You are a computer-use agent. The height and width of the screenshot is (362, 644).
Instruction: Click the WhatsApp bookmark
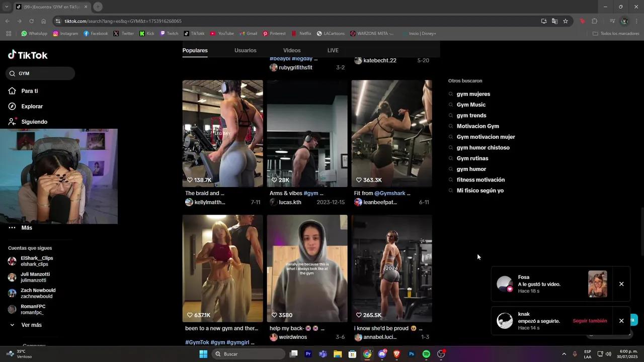[34, 34]
